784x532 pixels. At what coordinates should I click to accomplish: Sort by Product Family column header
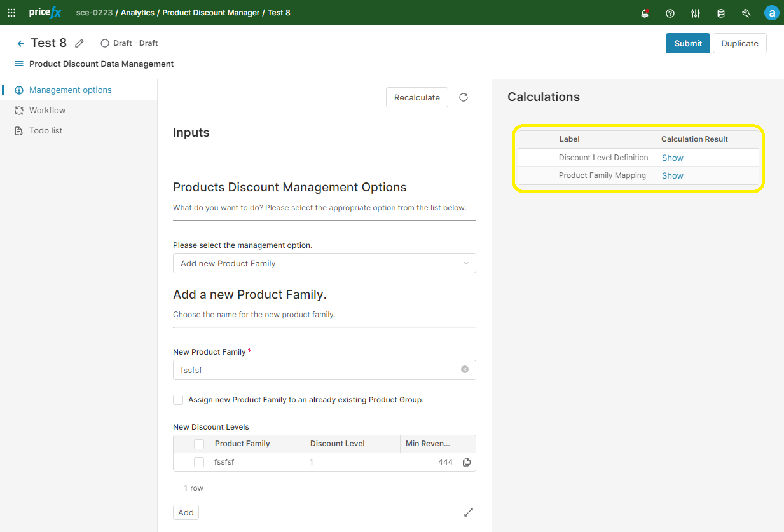[x=242, y=444]
